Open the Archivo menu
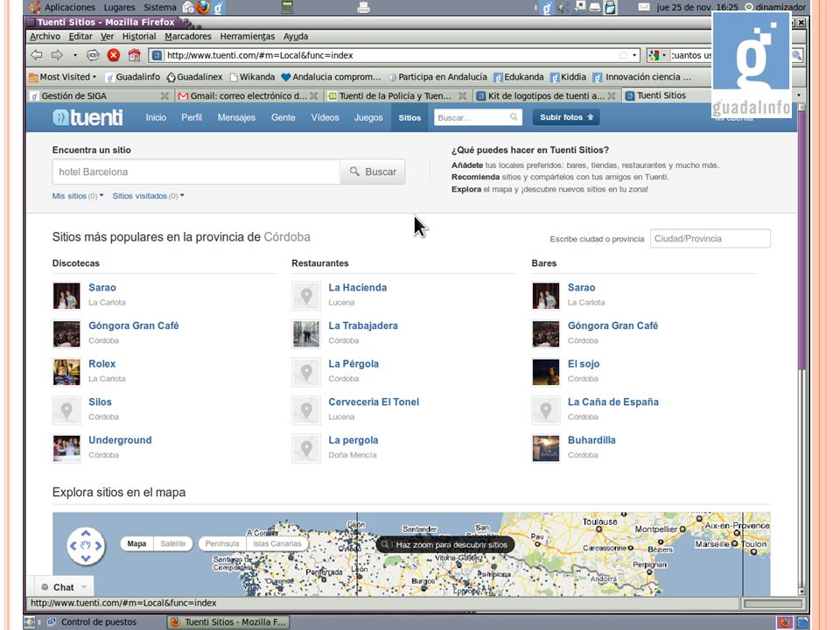840x630 pixels. tap(45, 37)
